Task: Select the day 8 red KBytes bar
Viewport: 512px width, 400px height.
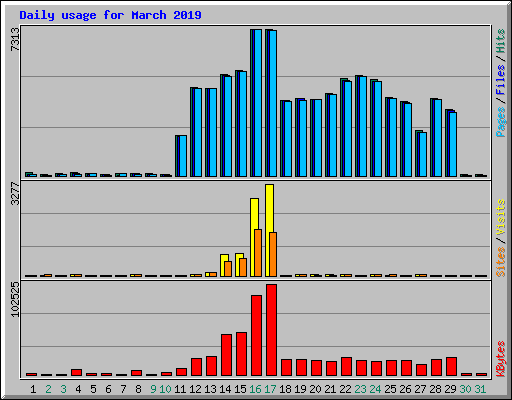Action: coord(136,373)
